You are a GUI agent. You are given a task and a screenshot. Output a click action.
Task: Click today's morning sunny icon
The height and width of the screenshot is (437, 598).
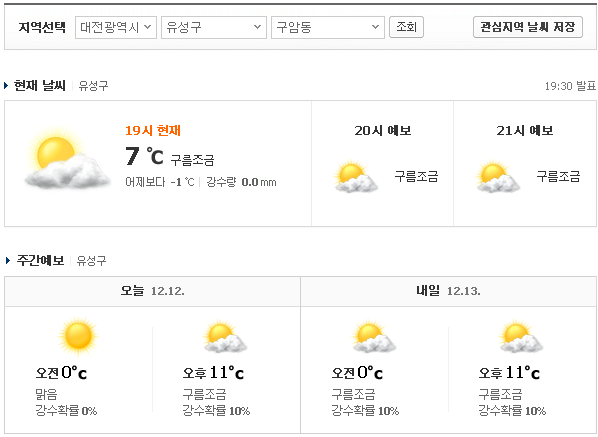click(78, 336)
